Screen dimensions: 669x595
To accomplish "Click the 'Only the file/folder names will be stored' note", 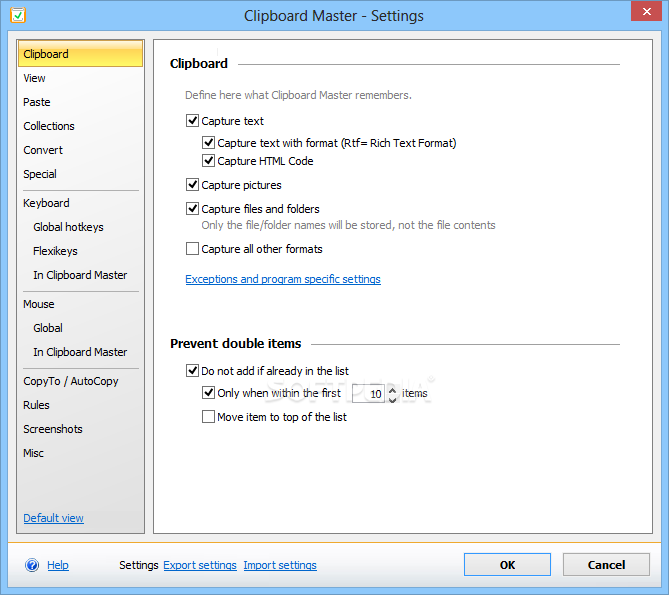I will [x=348, y=225].
